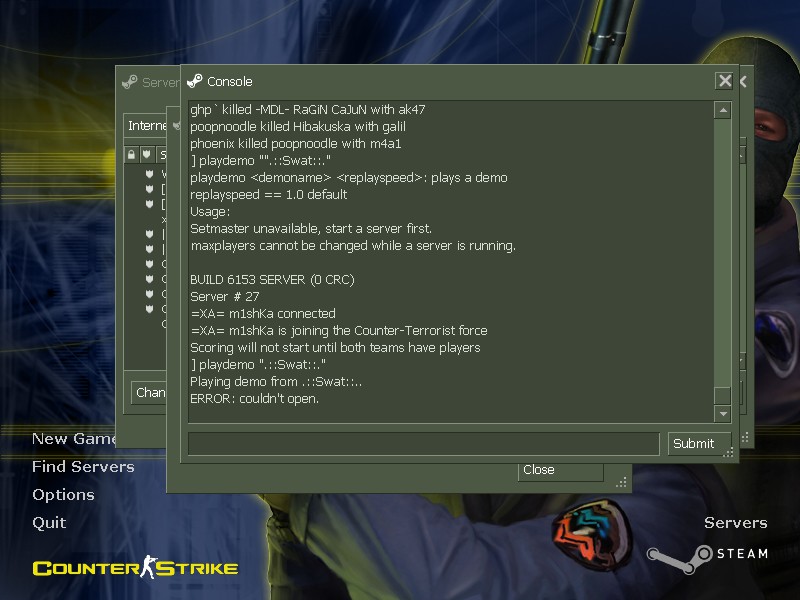The image size is (800, 600).
Task: Click the Submit button in Console
Action: click(699, 443)
